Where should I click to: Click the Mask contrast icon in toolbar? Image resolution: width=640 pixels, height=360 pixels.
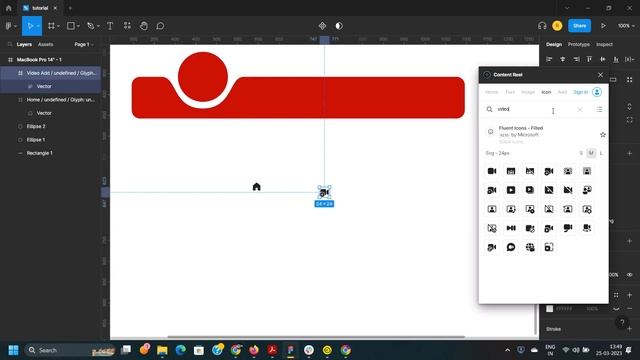click(x=339, y=26)
